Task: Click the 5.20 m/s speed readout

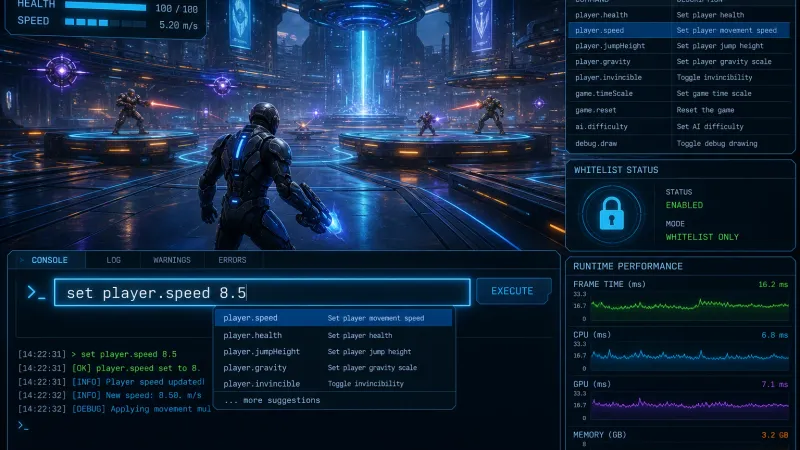Action: click(178, 25)
